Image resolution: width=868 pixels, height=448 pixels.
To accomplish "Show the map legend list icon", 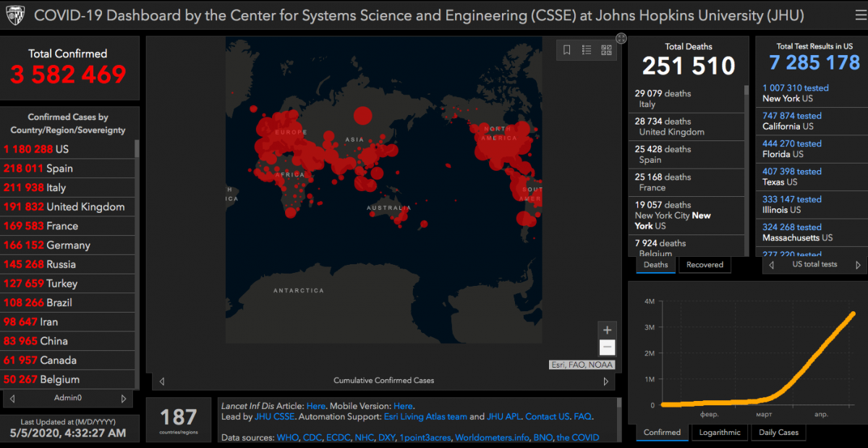I will pos(587,50).
